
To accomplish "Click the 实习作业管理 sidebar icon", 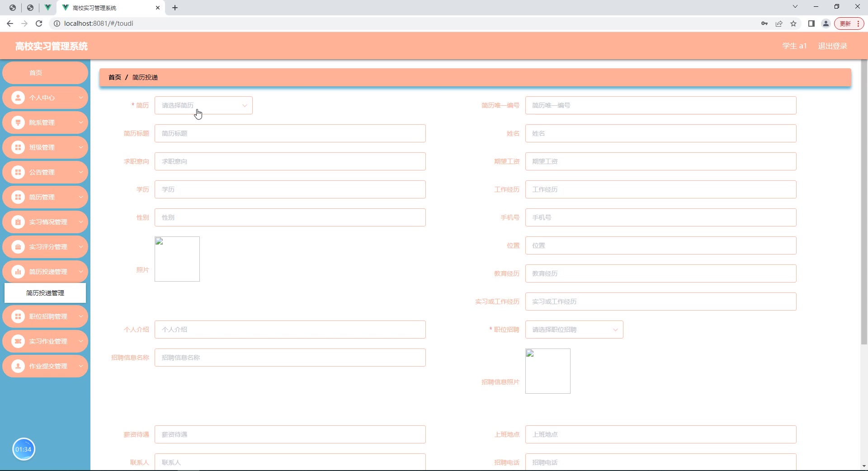I will click(x=18, y=341).
